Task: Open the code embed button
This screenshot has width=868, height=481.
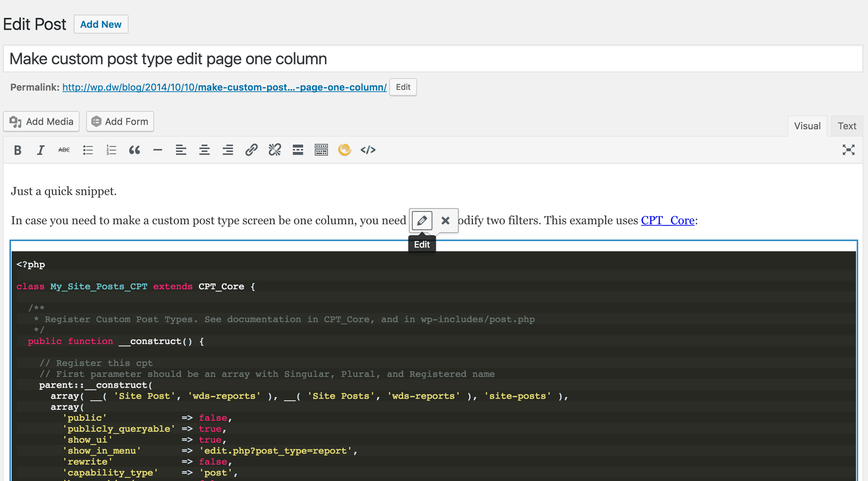Action: [368, 150]
